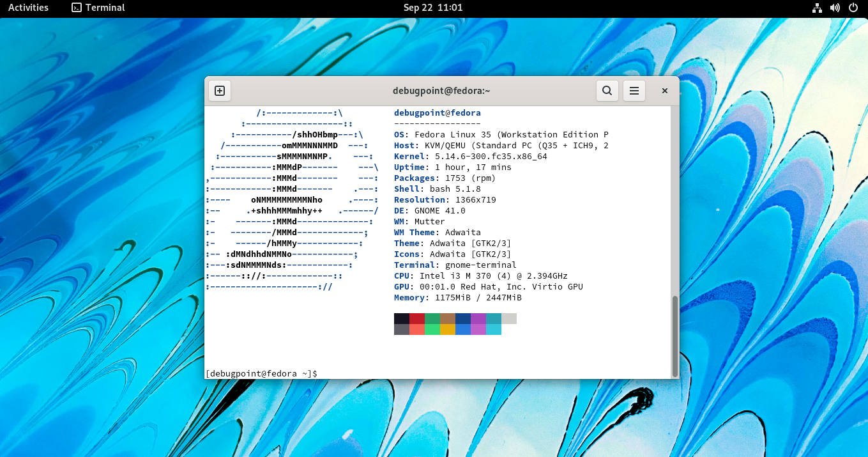Click the WM line Mutter
The height and width of the screenshot is (457, 868).
(x=420, y=222)
